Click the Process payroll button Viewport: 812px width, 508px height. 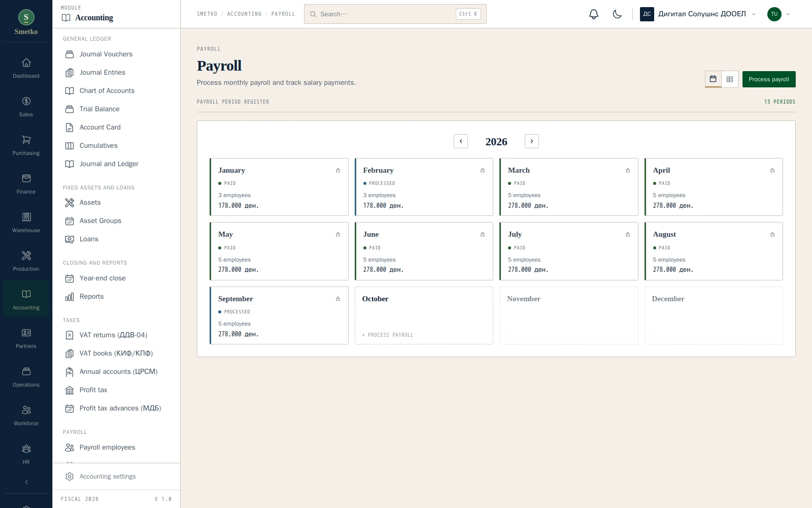click(x=769, y=79)
